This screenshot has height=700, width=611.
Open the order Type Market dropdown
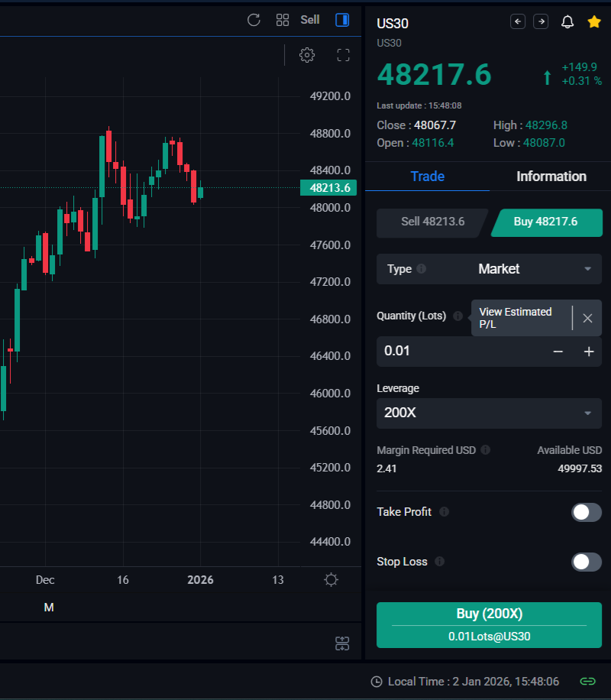coord(489,269)
